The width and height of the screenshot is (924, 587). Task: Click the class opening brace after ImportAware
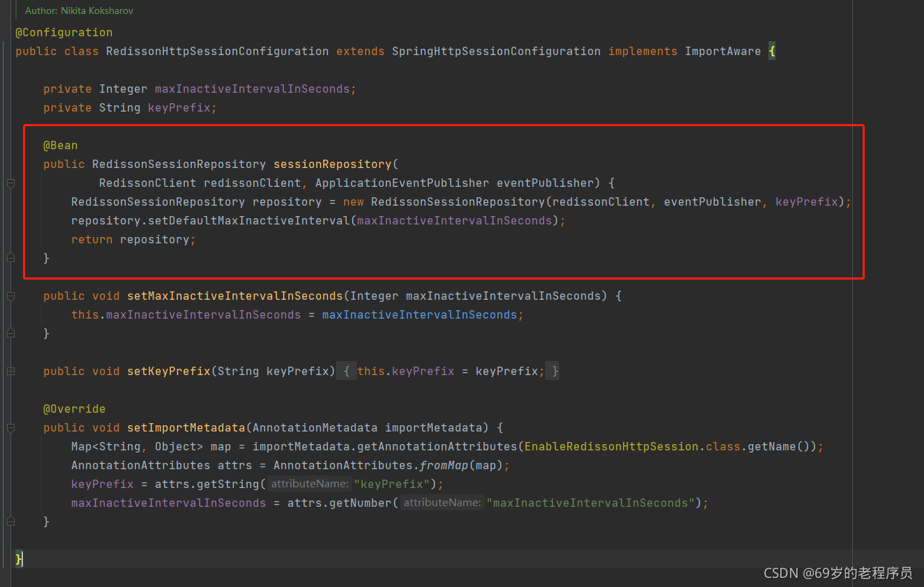[x=772, y=52]
